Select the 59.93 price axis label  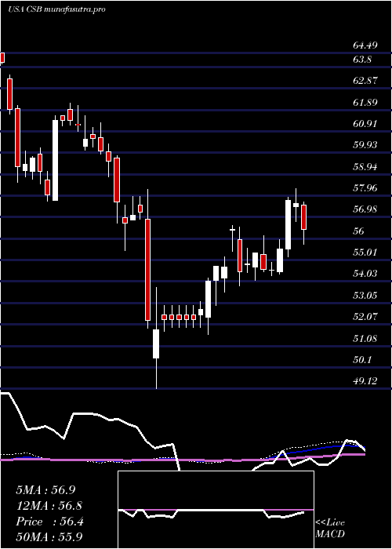(365, 145)
